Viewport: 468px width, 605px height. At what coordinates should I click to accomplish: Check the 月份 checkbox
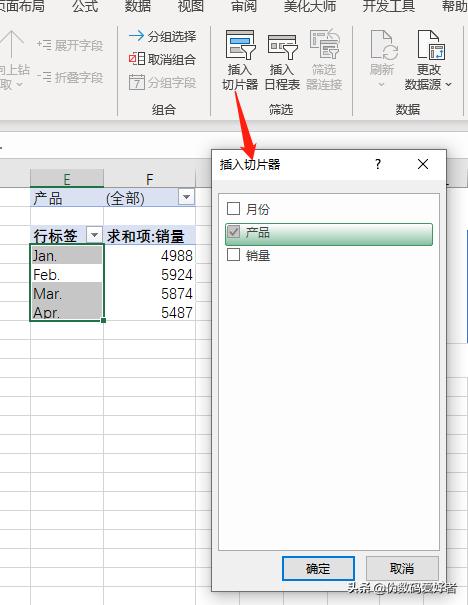pos(233,208)
